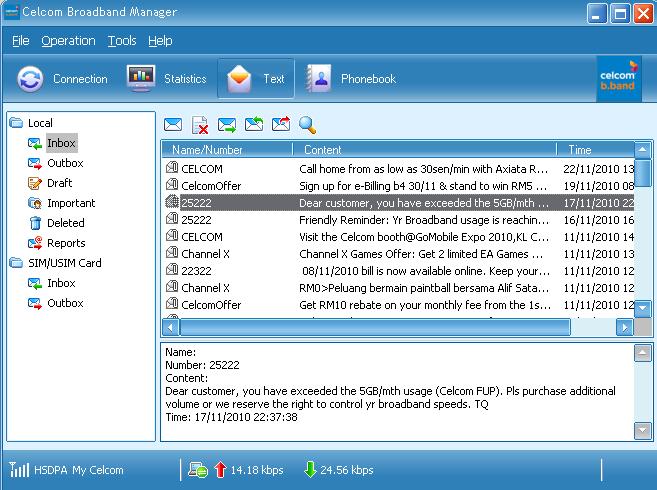657x490 pixels.
Task: Select Local Inbox folder
Action: pos(61,143)
